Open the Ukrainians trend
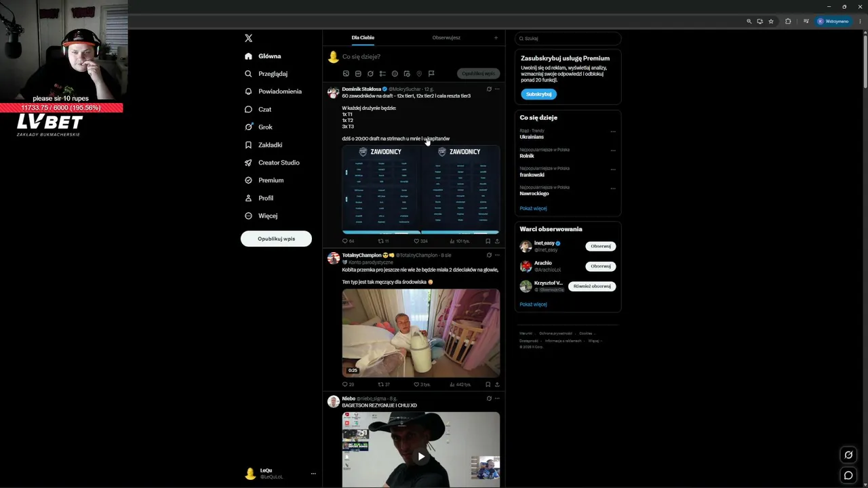 tap(532, 137)
